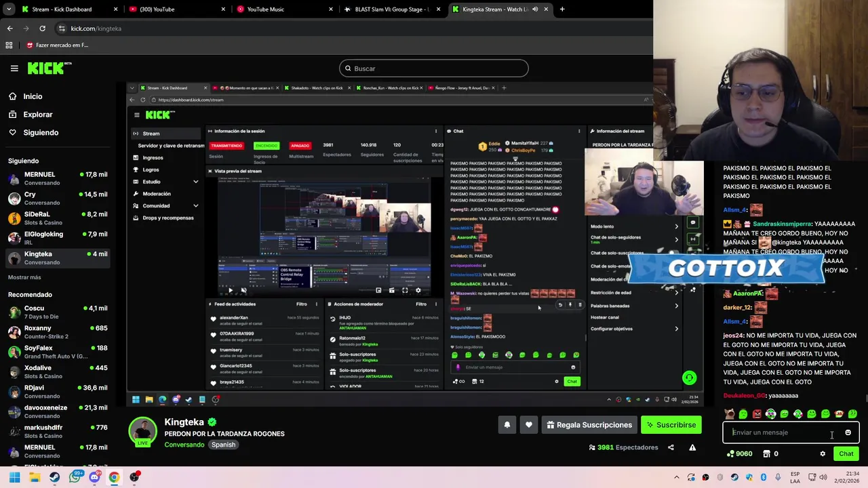Screen dimensions: 868x488
Task: Expand followed list with Mostrar más
Action: tap(24, 277)
